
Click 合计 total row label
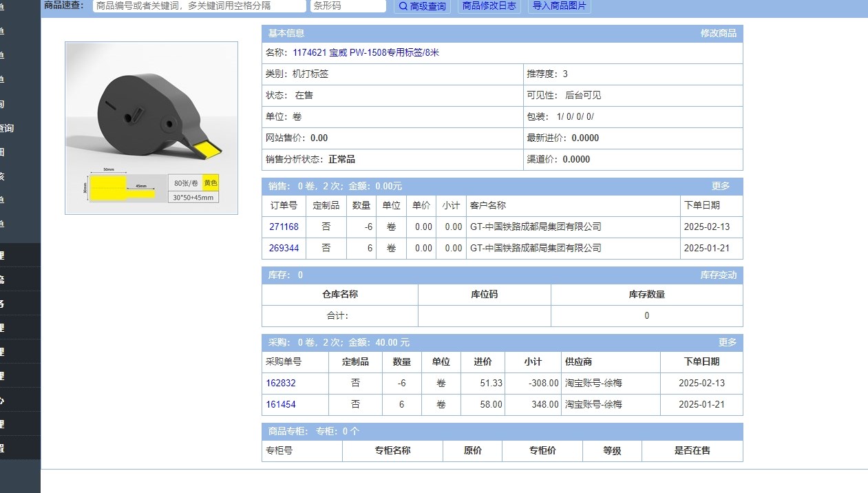click(x=337, y=315)
